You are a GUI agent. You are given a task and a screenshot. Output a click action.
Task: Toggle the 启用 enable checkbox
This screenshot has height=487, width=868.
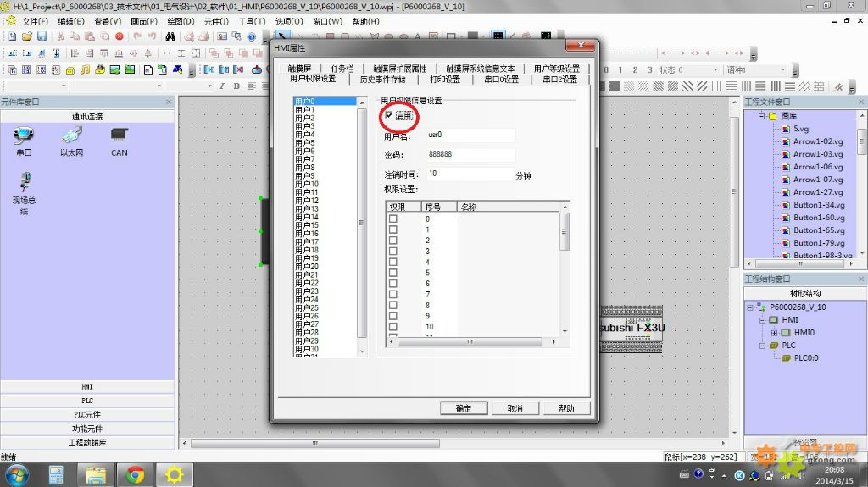point(388,115)
